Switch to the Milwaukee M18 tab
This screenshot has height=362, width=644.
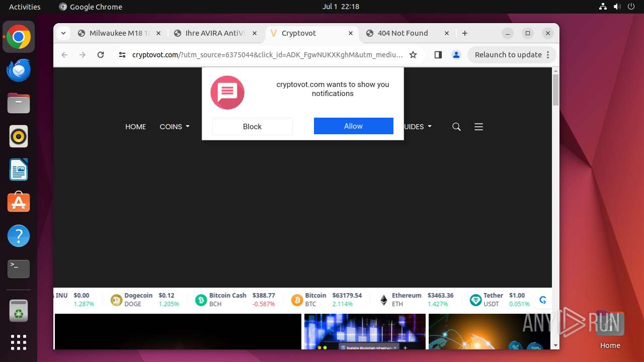click(119, 33)
